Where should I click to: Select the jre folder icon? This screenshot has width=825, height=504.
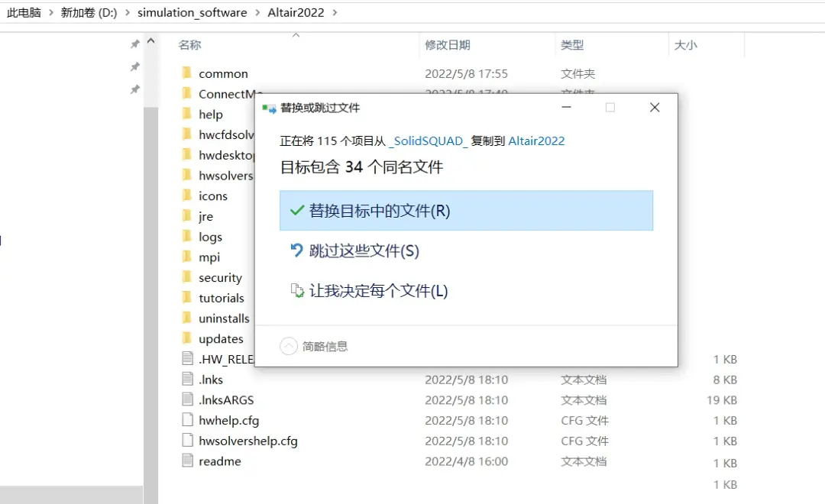click(187, 215)
